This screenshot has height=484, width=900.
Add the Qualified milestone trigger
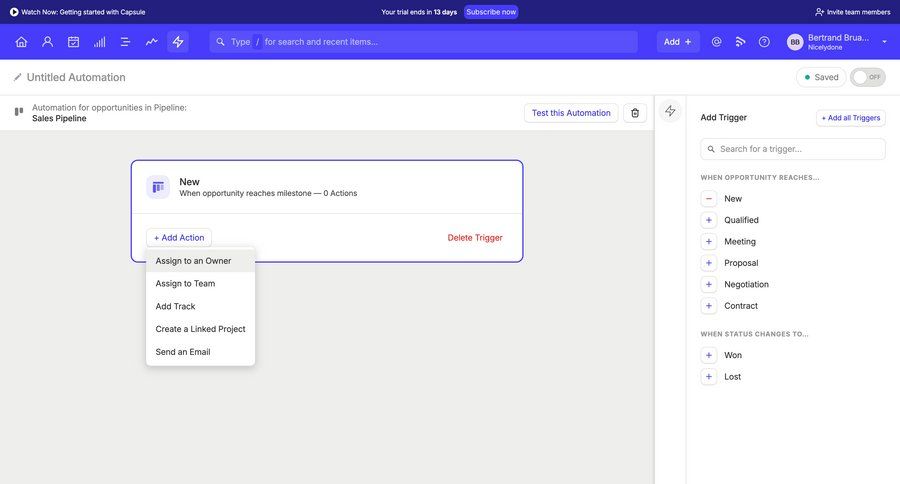[x=709, y=220]
